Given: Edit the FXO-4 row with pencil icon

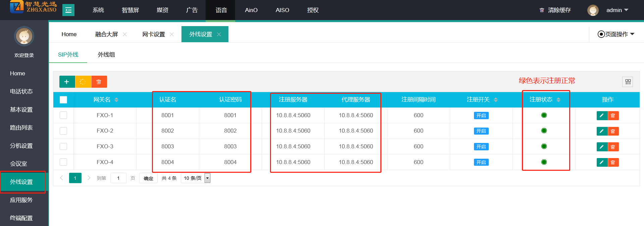Looking at the screenshot, I should tap(602, 162).
